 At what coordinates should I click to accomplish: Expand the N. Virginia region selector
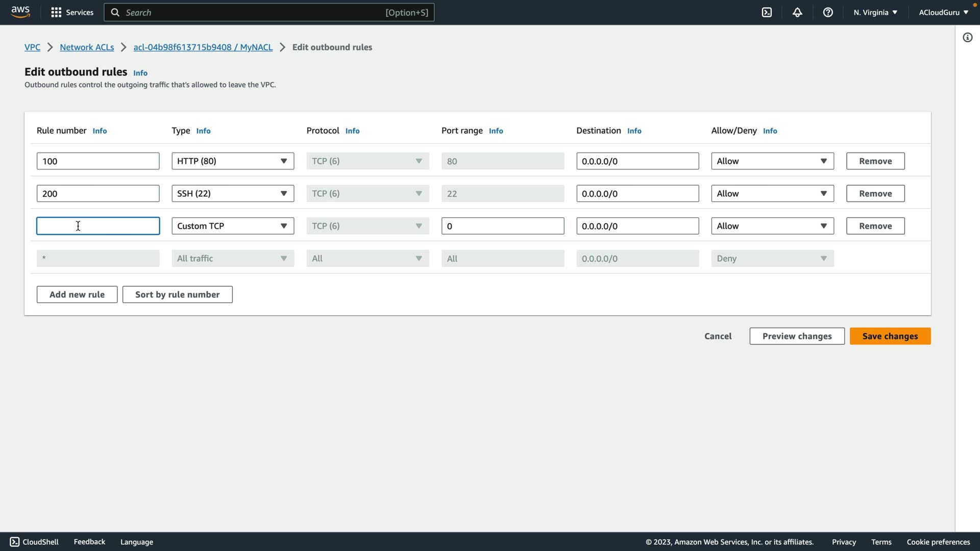point(875,12)
